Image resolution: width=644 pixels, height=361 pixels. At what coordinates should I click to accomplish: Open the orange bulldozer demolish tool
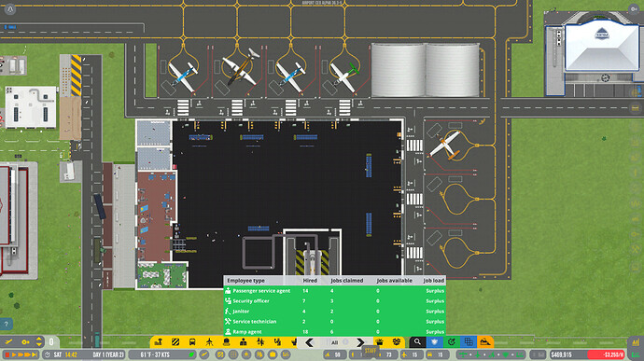[x=485, y=341]
